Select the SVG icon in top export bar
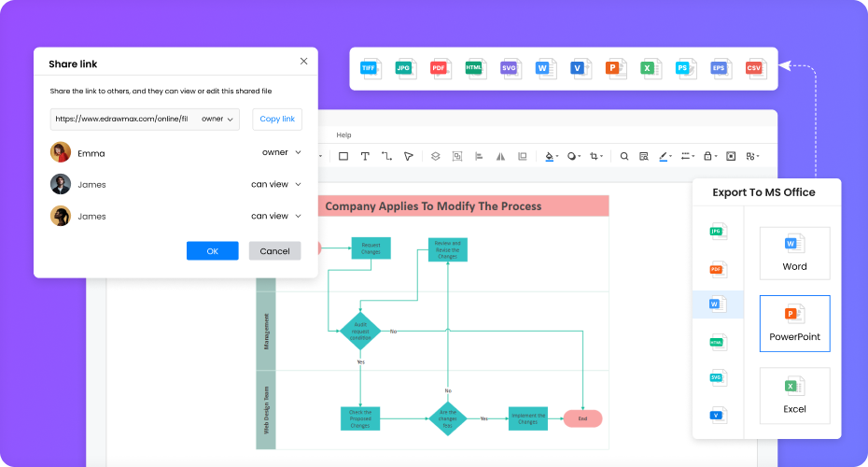 510,68
